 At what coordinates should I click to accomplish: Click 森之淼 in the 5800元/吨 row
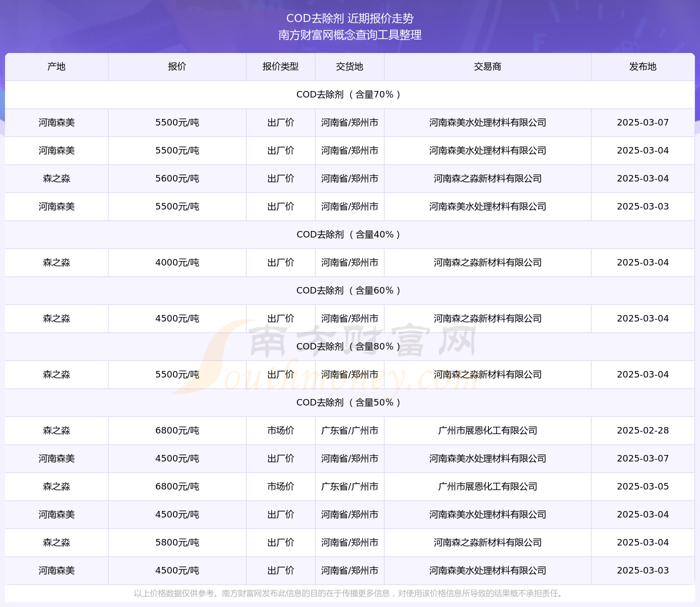point(56,542)
